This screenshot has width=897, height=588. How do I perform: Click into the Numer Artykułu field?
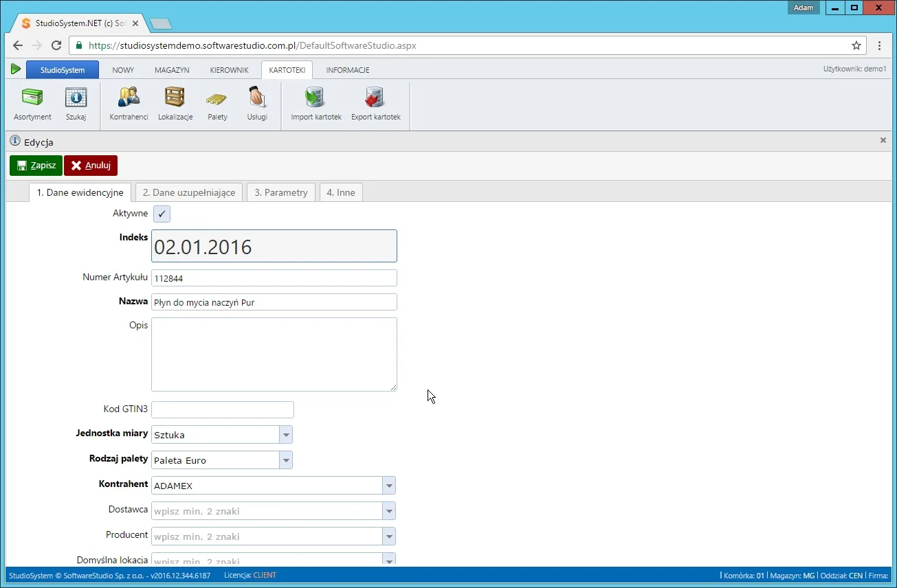[x=274, y=278]
